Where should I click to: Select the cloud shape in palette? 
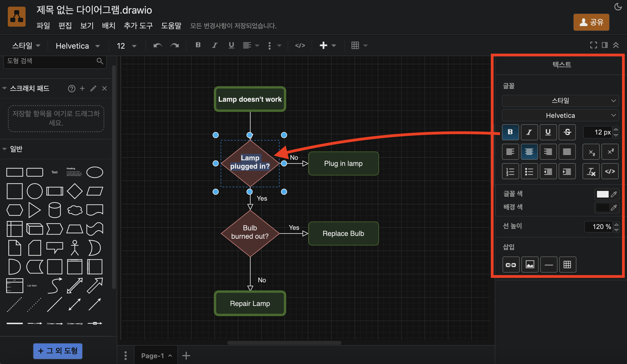(75, 210)
